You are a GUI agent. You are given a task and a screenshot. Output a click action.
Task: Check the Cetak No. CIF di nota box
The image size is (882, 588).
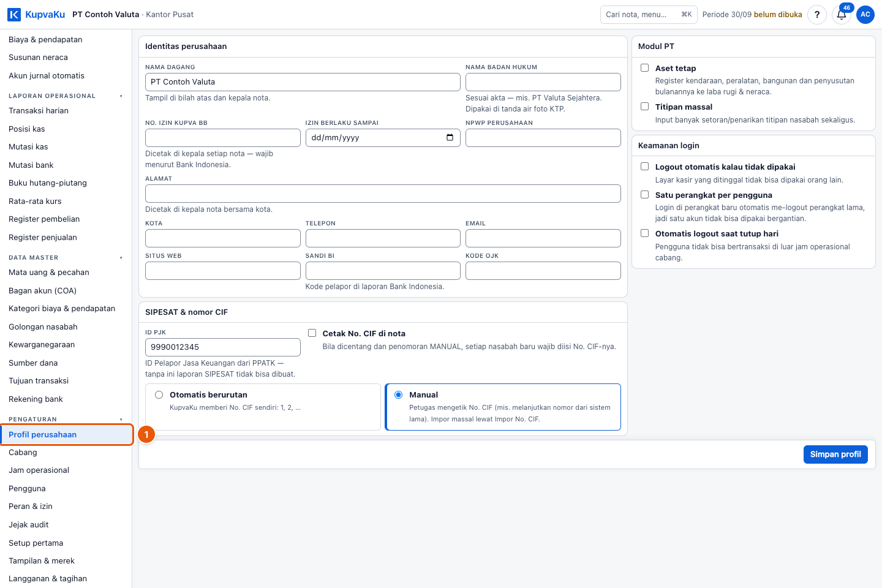click(312, 333)
